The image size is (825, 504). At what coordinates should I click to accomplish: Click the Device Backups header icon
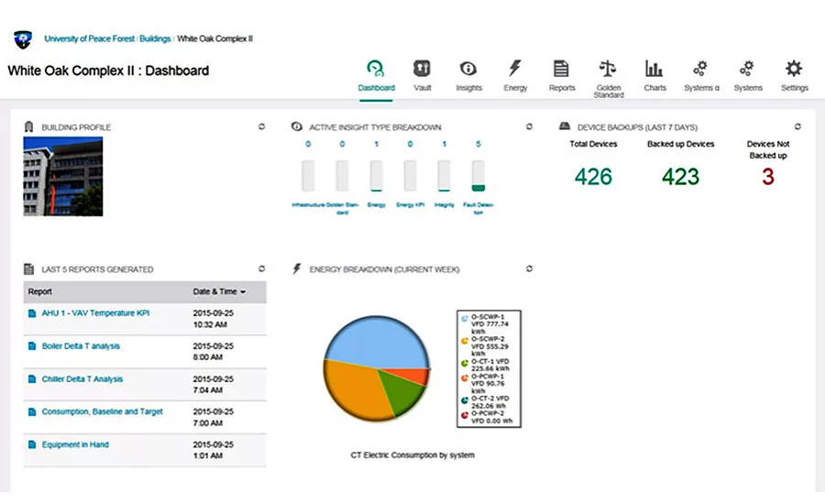click(565, 126)
